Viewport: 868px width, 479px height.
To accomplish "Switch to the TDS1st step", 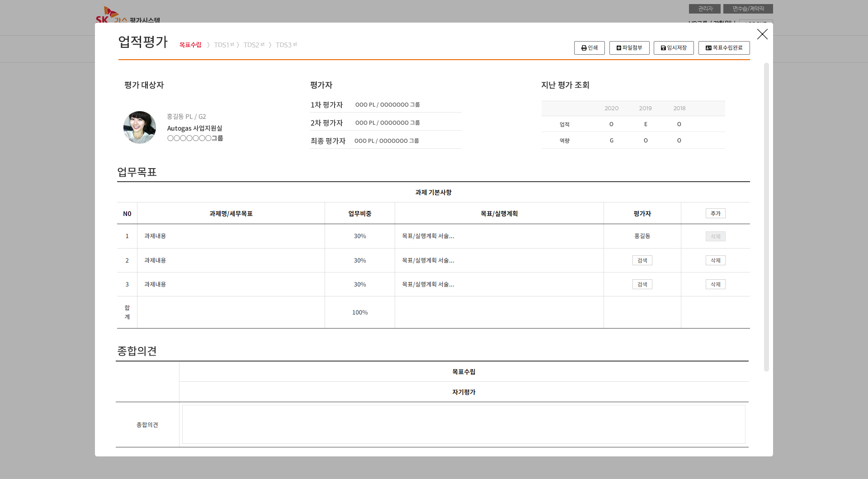I will pos(224,45).
